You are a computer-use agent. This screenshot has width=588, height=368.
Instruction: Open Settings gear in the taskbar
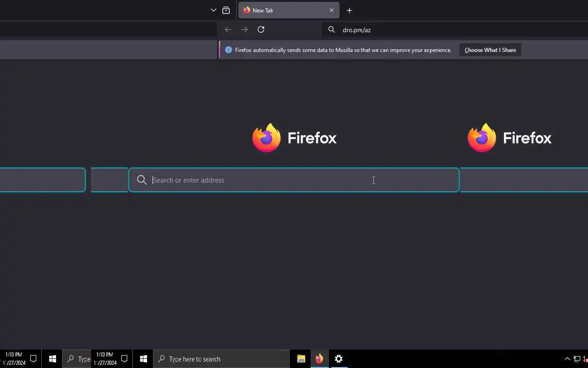[339, 359]
